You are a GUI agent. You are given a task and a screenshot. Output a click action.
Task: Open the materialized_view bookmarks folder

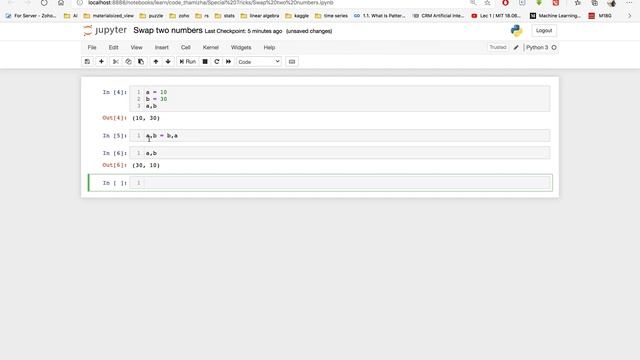pos(109,16)
